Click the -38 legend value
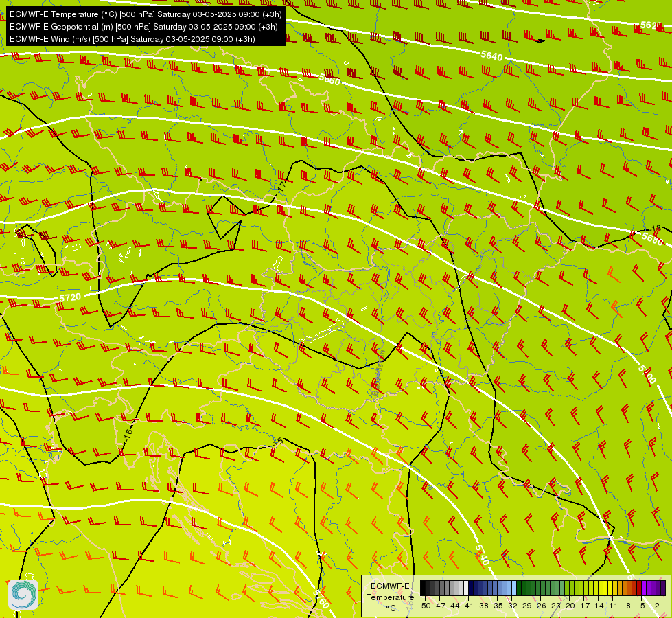Image resolution: width=672 pixels, height=618 pixels. (482, 606)
